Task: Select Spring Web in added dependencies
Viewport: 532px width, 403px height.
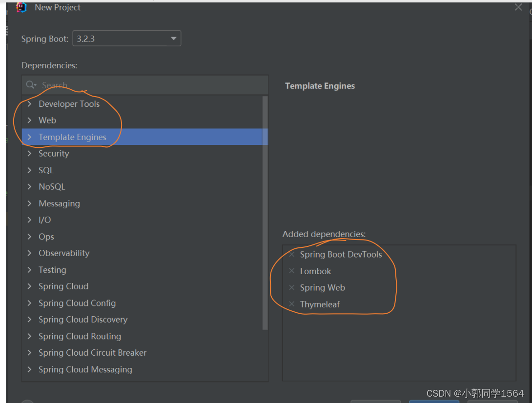Action: (x=322, y=288)
